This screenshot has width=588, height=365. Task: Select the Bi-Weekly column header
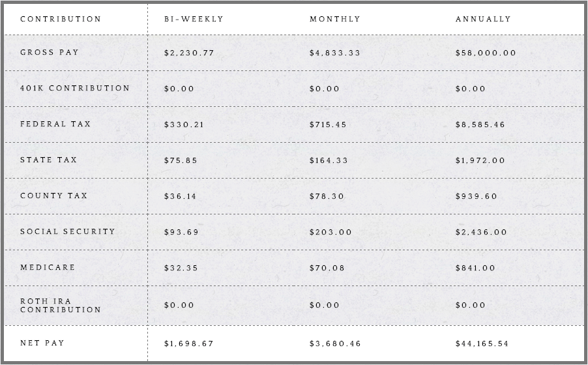[x=194, y=19]
